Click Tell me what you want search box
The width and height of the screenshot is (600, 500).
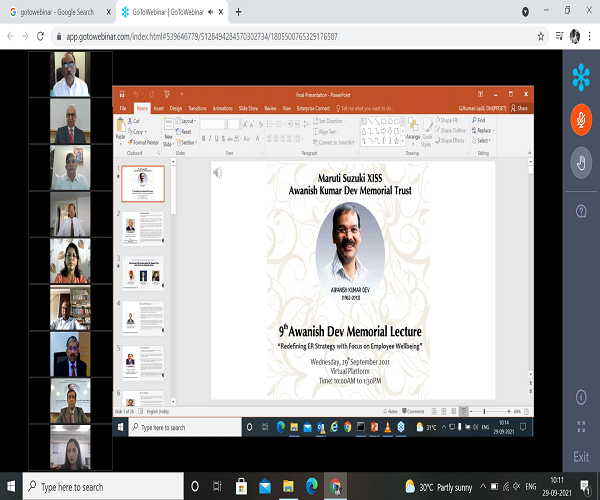(x=365, y=109)
